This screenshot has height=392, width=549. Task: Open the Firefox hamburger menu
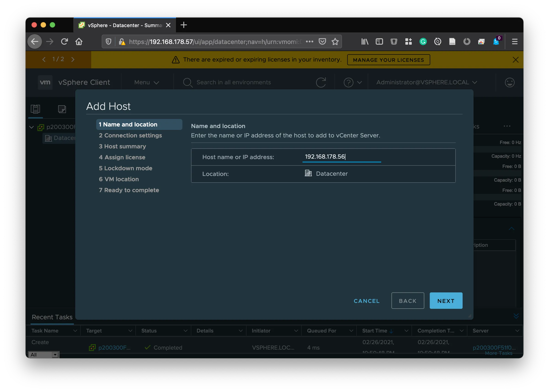click(515, 41)
